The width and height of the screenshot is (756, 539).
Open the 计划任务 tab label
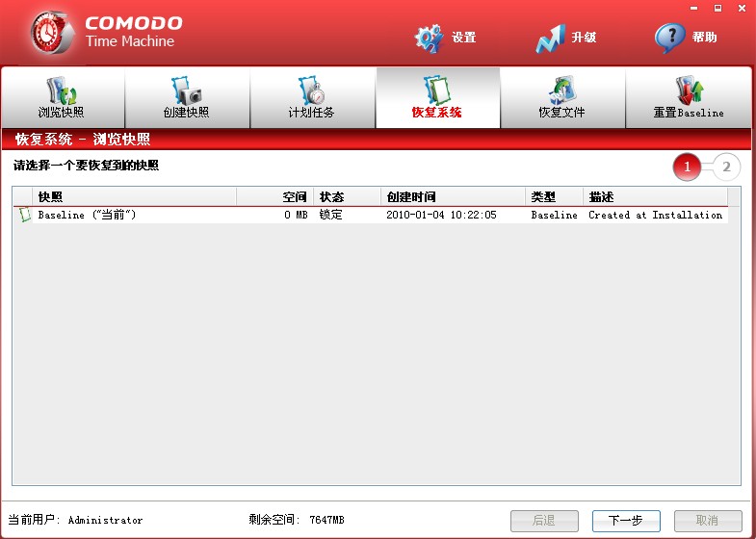pos(311,113)
